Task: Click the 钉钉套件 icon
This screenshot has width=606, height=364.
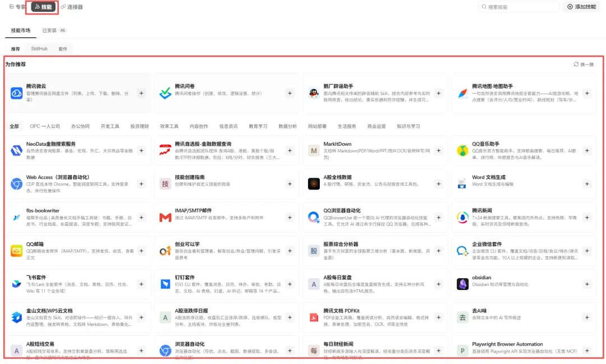Action: click(x=166, y=284)
